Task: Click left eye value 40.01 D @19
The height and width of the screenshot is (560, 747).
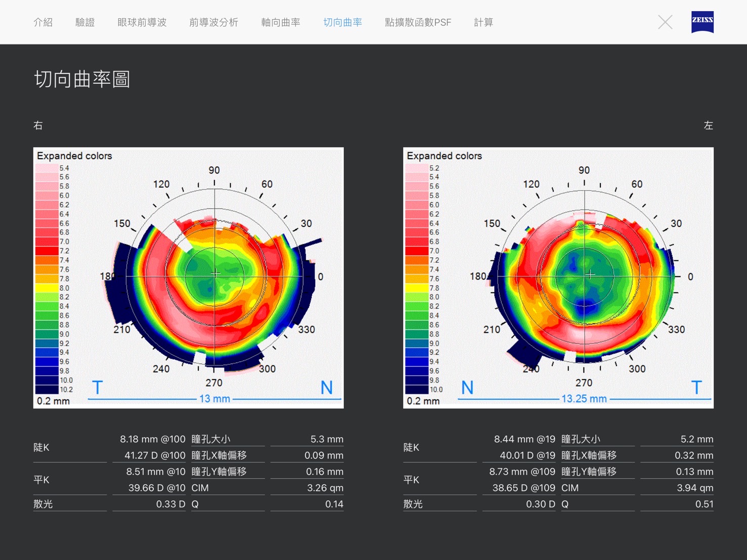Action: click(x=528, y=455)
